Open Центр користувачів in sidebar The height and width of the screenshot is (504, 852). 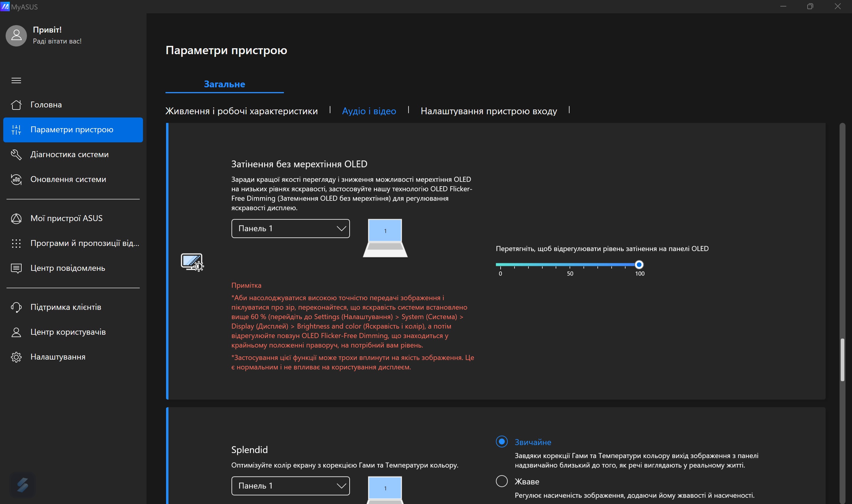point(68,332)
